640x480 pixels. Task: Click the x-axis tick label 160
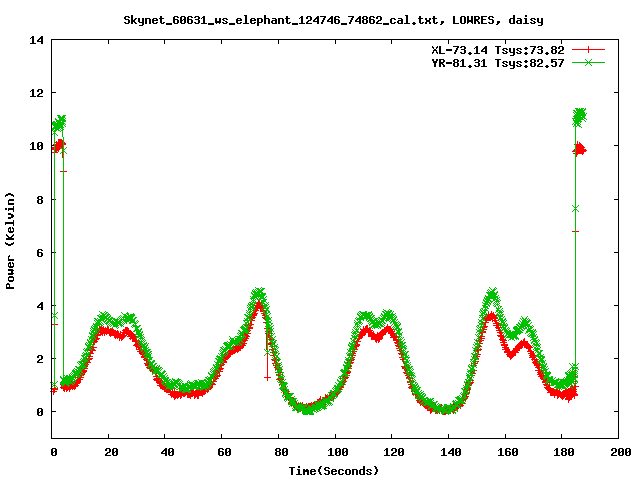(x=507, y=452)
